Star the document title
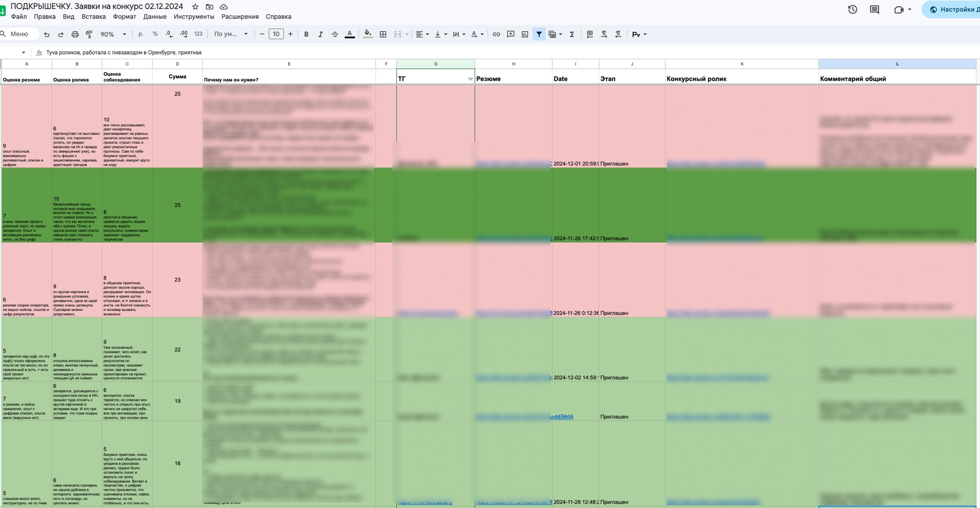This screenshot has height=508, width=980. pyautogui.click(x=195, y=7)
